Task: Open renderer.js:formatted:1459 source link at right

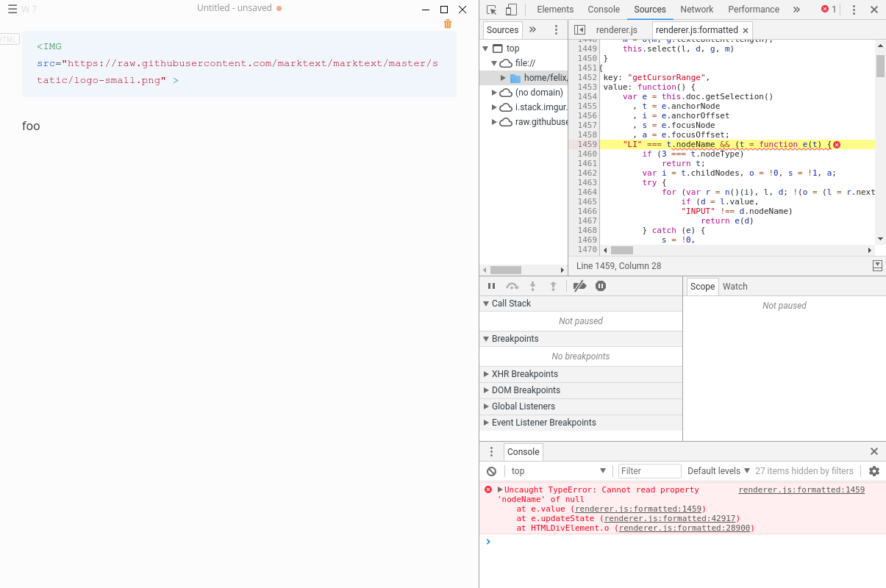Action: (801, 490)
